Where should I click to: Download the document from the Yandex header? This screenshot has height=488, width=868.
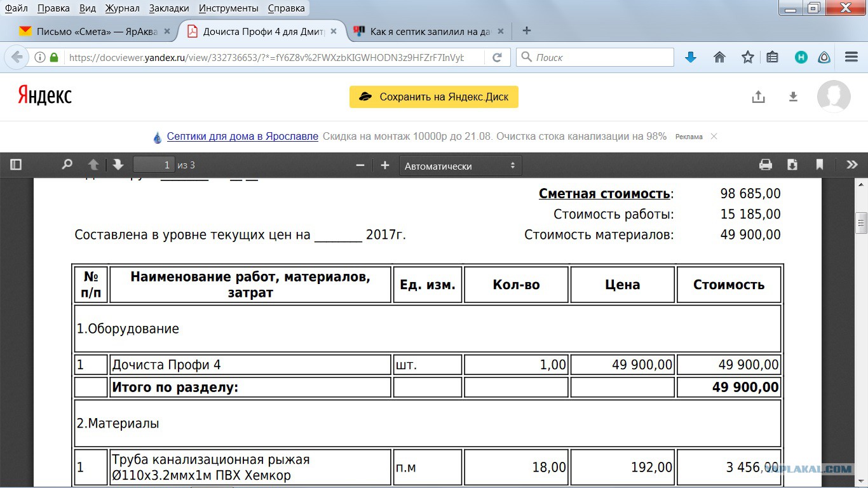(793, 97)
